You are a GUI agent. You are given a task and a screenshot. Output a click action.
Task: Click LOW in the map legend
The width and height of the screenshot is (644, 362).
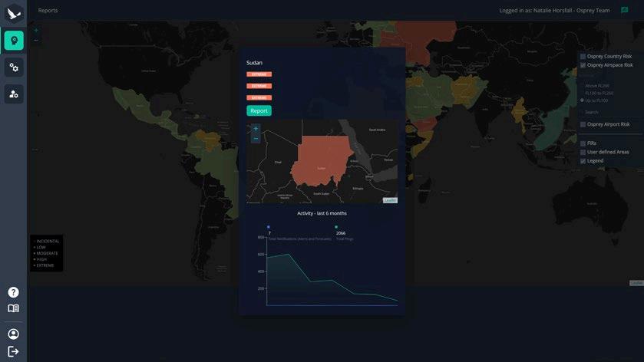pos(41,248)
